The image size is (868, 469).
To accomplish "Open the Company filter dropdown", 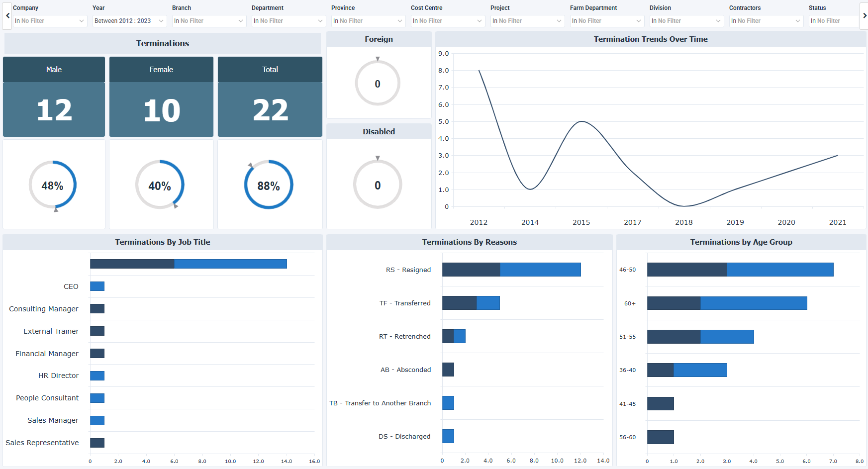I will point(50,21).
